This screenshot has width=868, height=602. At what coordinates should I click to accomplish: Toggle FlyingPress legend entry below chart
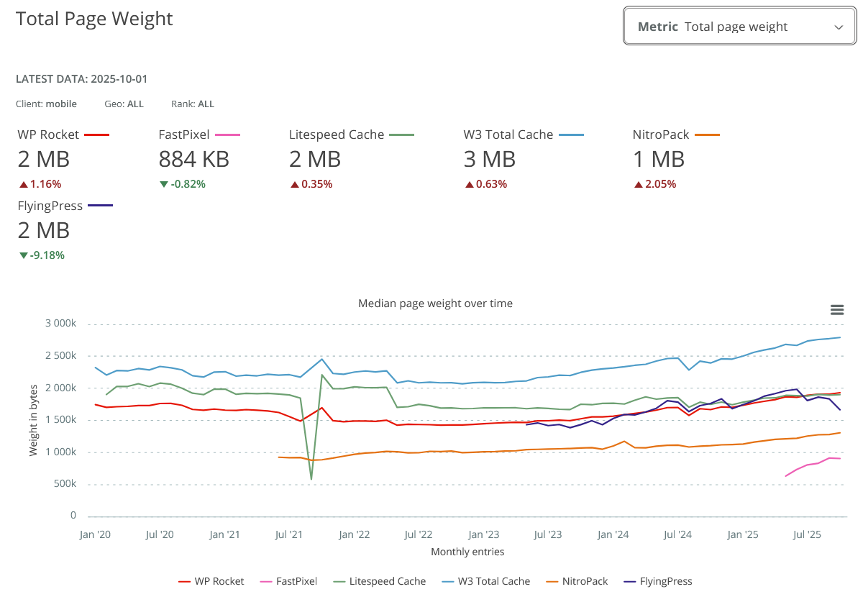coord(657,581)
